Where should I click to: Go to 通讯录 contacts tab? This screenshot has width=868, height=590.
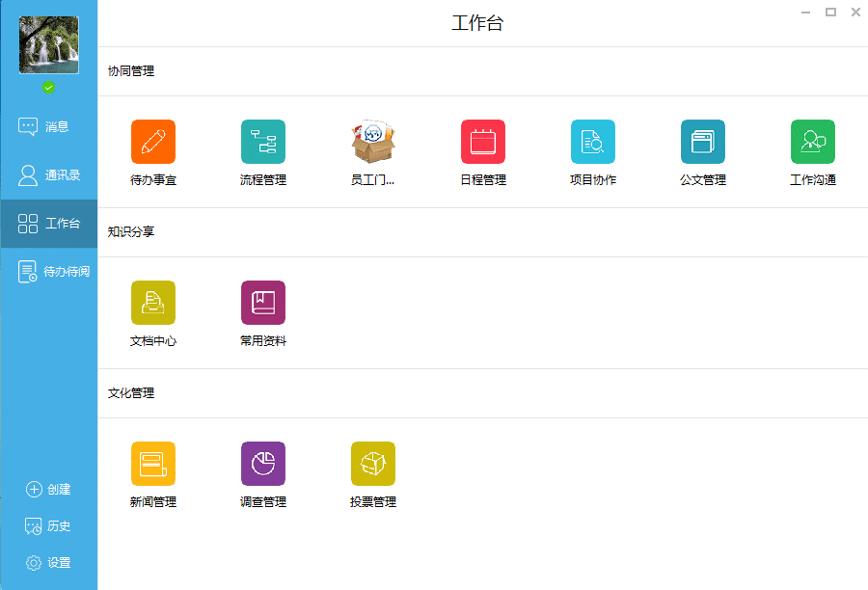click(48, 175)
